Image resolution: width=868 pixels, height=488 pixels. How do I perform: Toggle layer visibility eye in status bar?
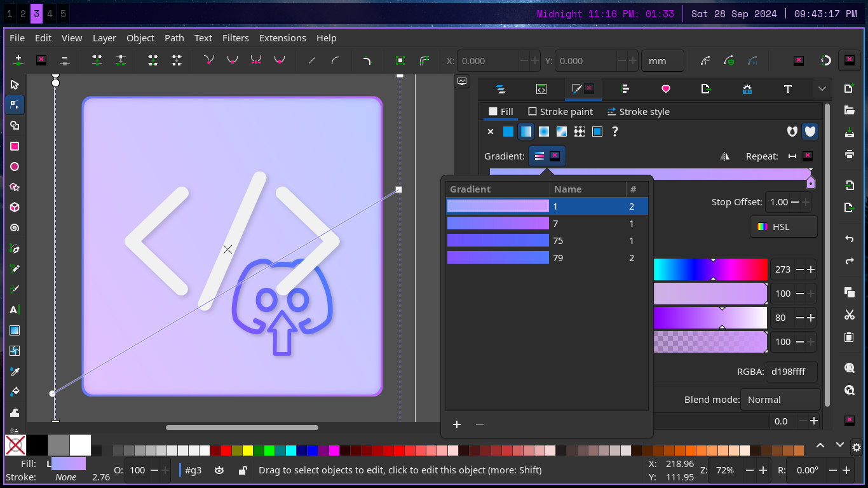219,470
